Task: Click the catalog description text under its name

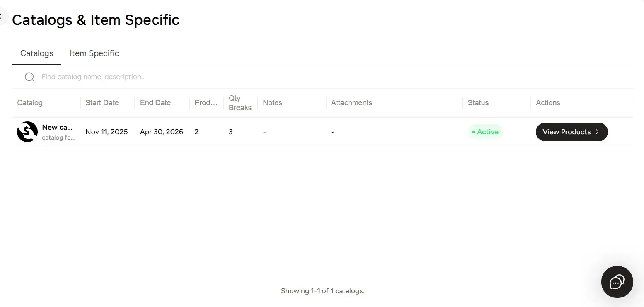Action: [x=58, y=138]
